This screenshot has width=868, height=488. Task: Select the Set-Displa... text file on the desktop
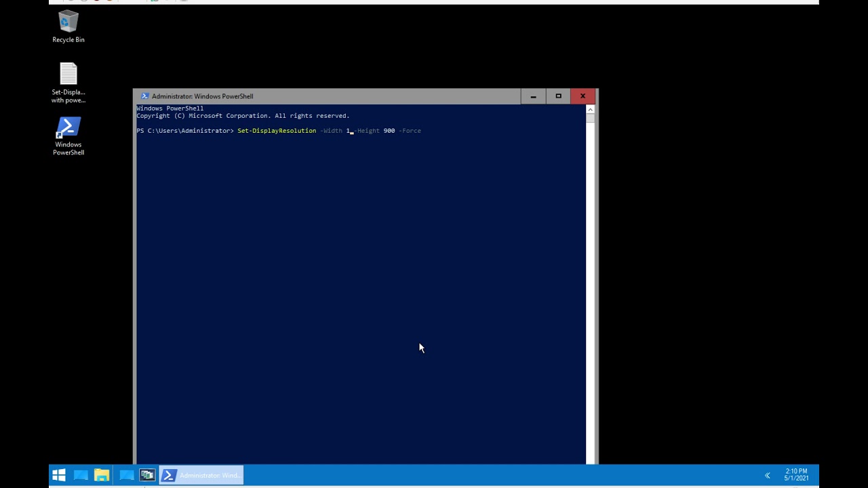click(x=68, y=83)
